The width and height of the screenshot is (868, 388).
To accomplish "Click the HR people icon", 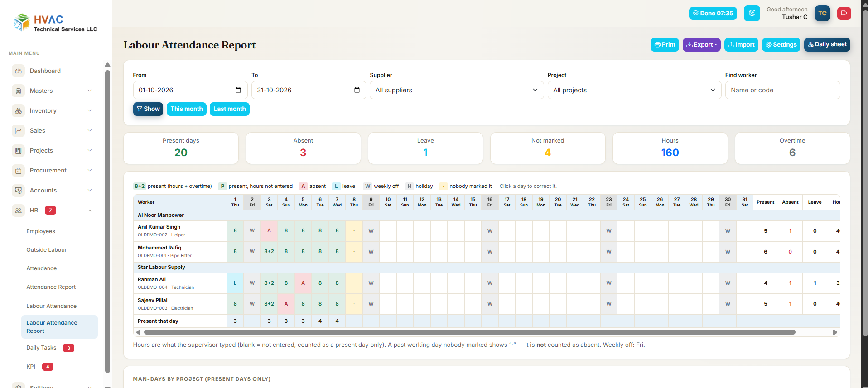I will tap(19, 211).
